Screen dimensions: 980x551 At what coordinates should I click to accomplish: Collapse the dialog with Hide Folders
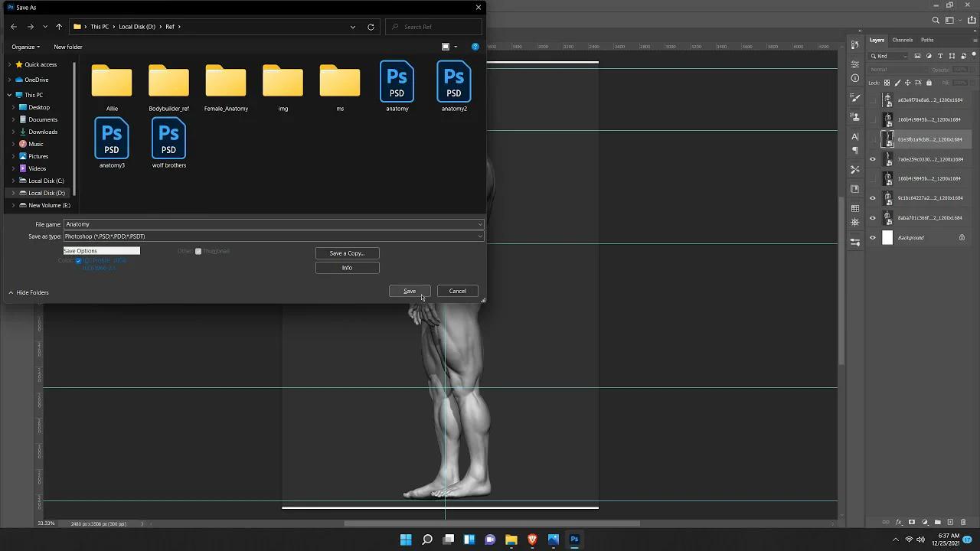[28, 292]
